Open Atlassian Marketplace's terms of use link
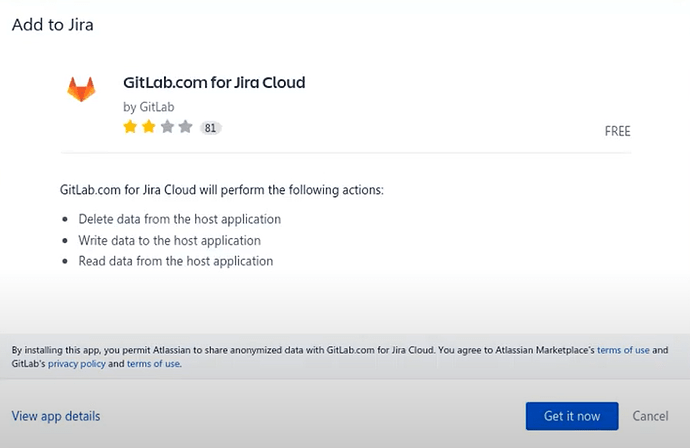The width and height of the screenshot is (690, 448). click(623, 350)
